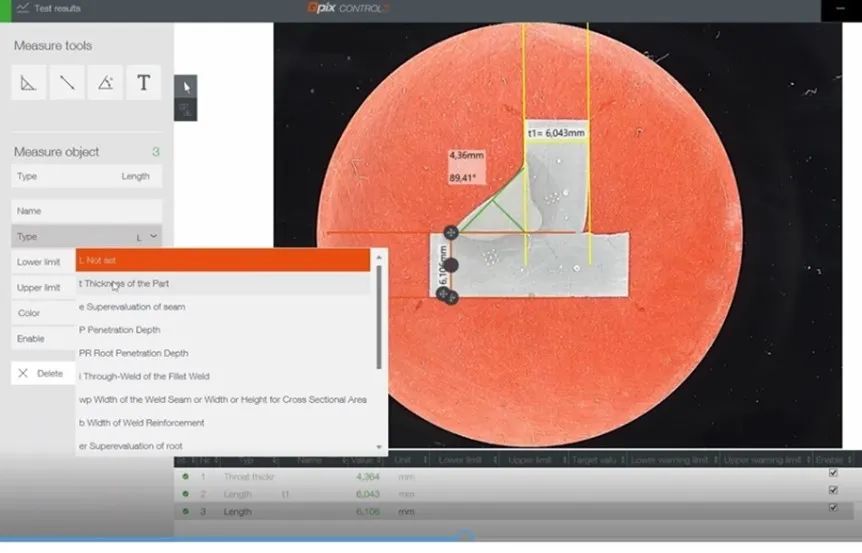Collapse the Type dropdown arrow
862x553 pixels.
153,236
